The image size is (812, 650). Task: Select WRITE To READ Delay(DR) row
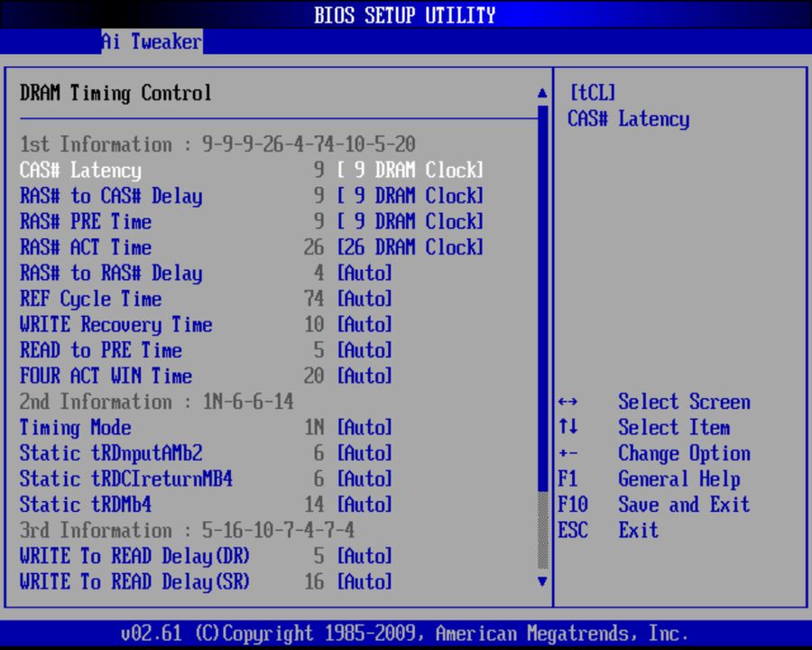tap(134, 556)
